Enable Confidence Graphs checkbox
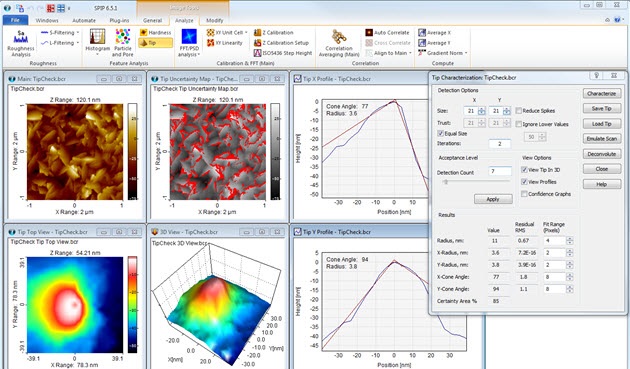 [x=524, y=194]
